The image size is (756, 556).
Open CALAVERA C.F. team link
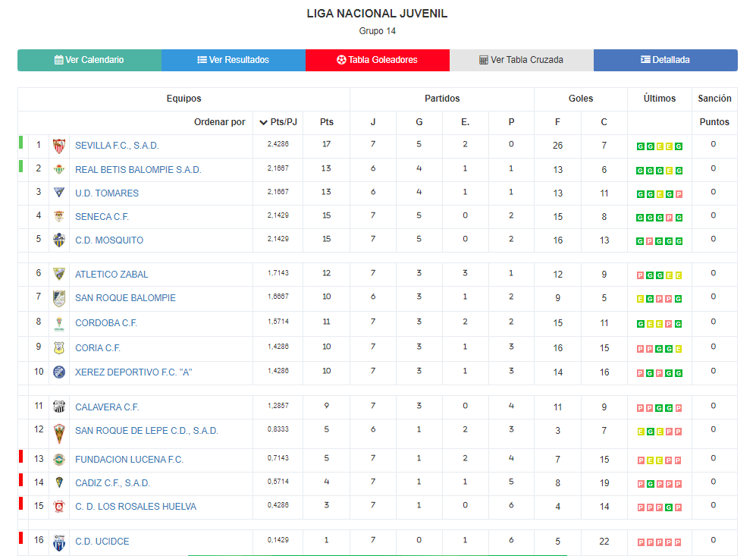(x=107, y=407)
